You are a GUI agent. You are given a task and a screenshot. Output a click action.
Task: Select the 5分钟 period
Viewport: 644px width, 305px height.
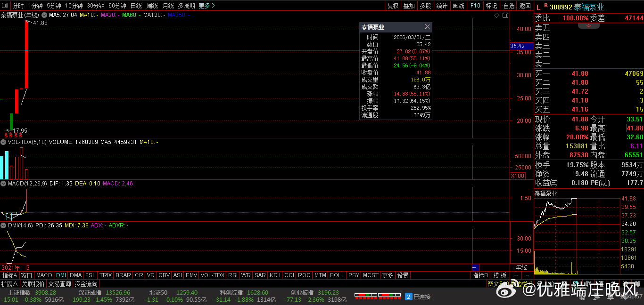point(54,6)
